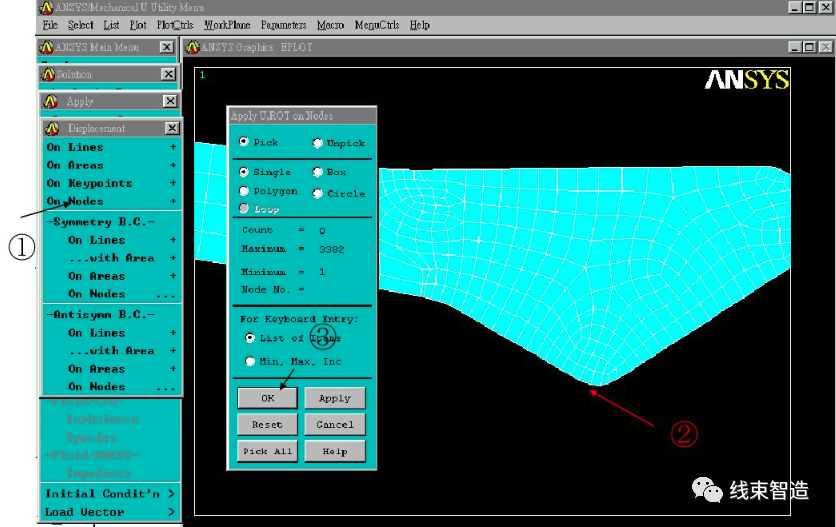Click the ANSYS Utility Menu logo icon
Screen dimensions: 836x527
click(45, 7)
